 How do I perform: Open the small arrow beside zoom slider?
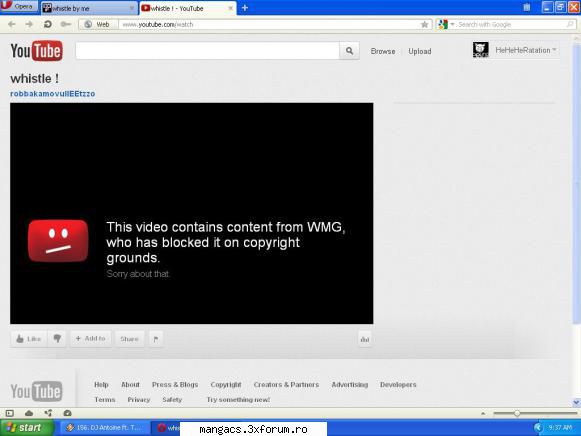pos(483,413)
